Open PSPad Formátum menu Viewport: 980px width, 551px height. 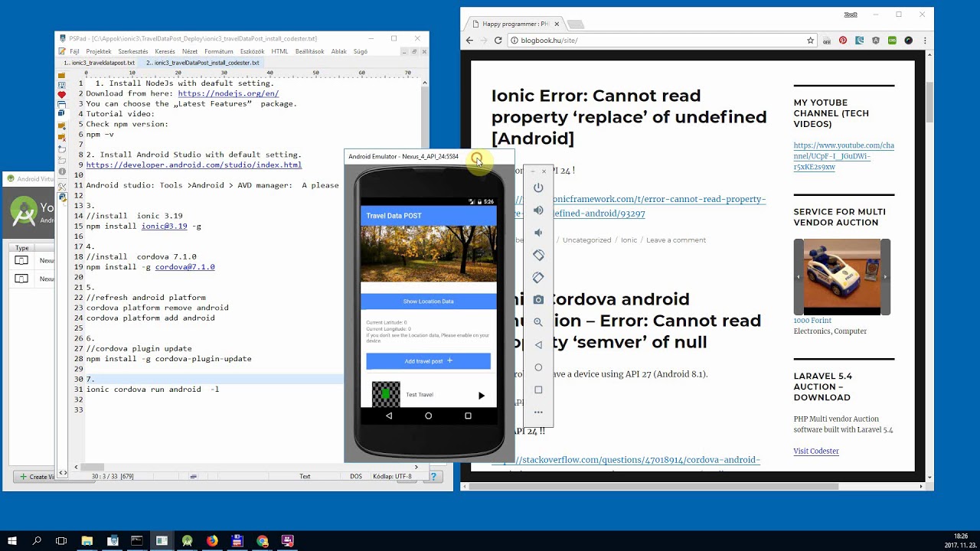point(219,51)
